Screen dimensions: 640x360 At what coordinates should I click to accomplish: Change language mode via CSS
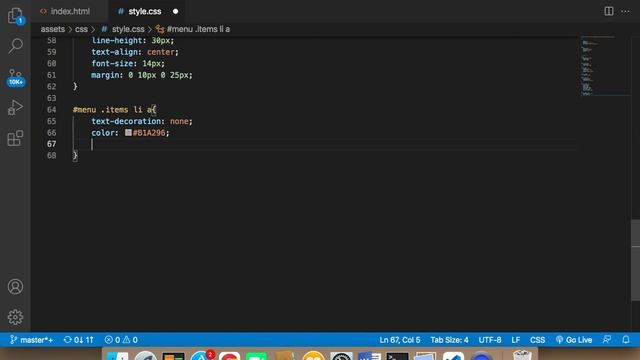(538, 340)
